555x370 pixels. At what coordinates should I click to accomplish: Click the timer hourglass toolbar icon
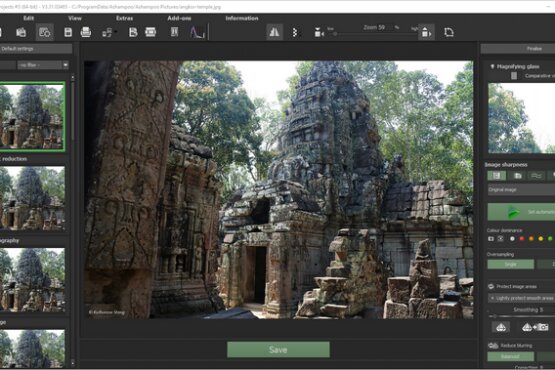pos(174,32)
